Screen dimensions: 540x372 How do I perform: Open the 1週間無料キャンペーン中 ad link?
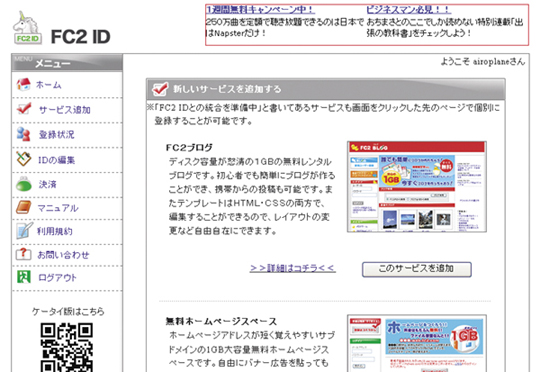[x=260, y=10]
